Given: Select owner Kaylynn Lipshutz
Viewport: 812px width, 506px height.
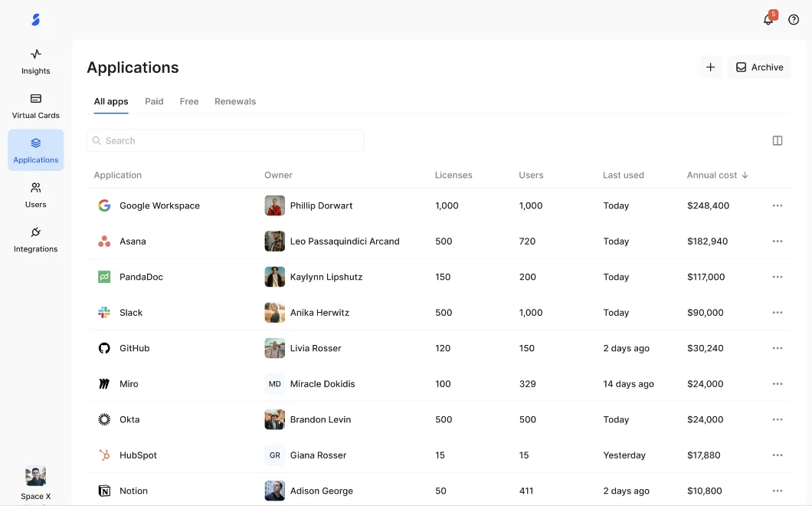Looking at the screenshot, I should point(326,277).
